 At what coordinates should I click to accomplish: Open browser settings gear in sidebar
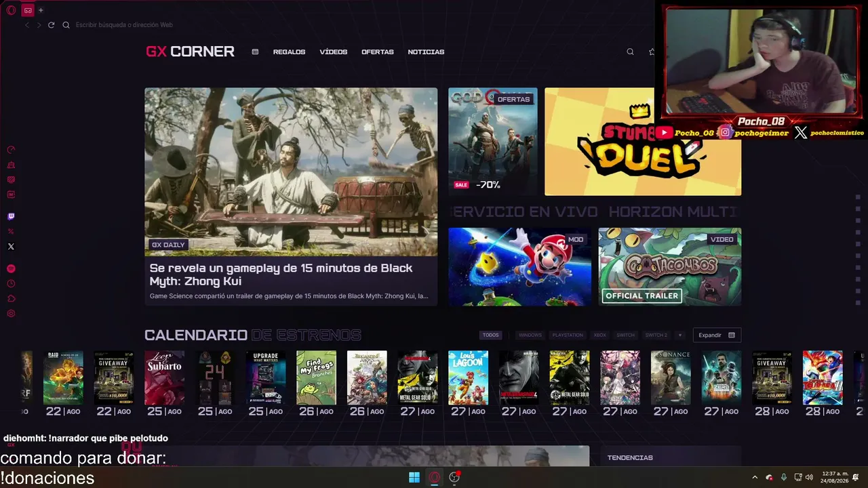(x=11, y=314)
